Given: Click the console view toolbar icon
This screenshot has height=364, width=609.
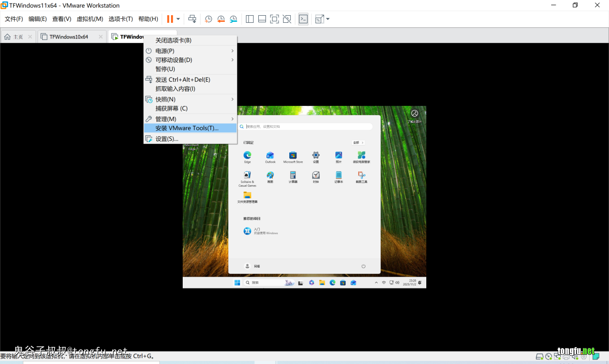Looking at the screenshot, I should 303,19.
